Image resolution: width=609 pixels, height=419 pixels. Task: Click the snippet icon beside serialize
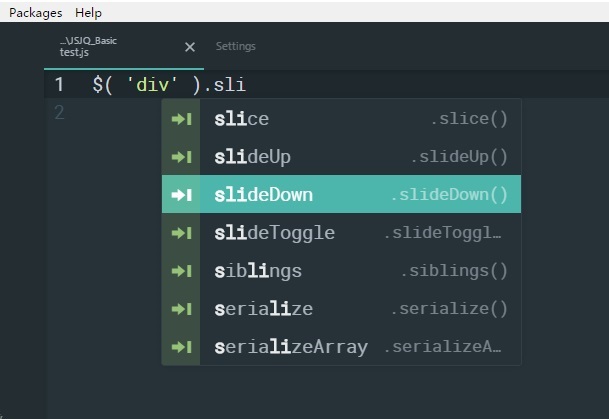pyautogui.click(x=181, y=309)
